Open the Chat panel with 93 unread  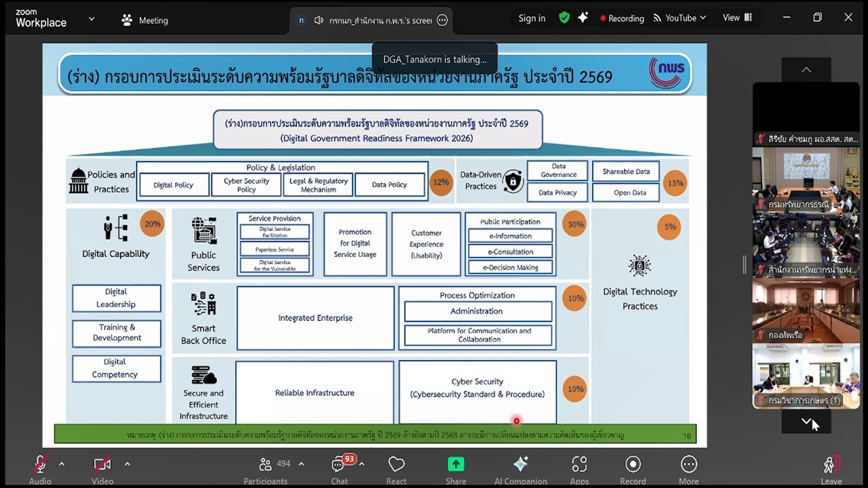tap(339, 469)
